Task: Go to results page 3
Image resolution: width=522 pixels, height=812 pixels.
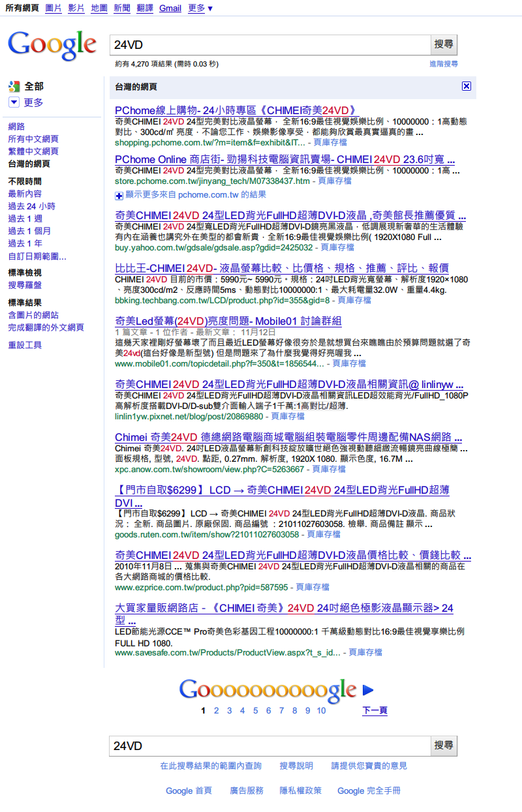Action: [x=230, y=711]
